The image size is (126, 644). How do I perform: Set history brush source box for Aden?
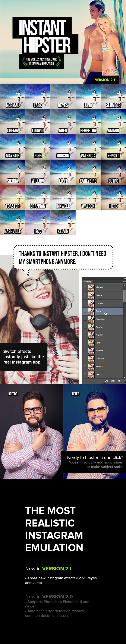coord(85,311)
